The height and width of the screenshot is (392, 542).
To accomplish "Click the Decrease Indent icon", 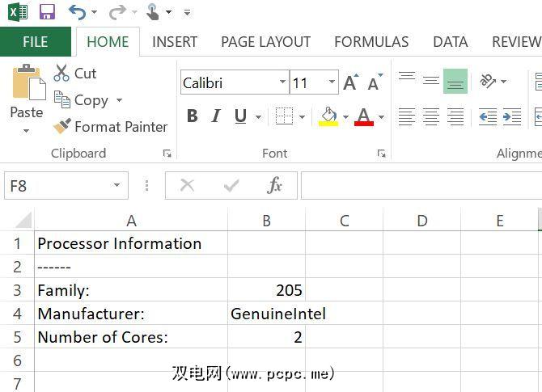I will click(x=488, y=117).
